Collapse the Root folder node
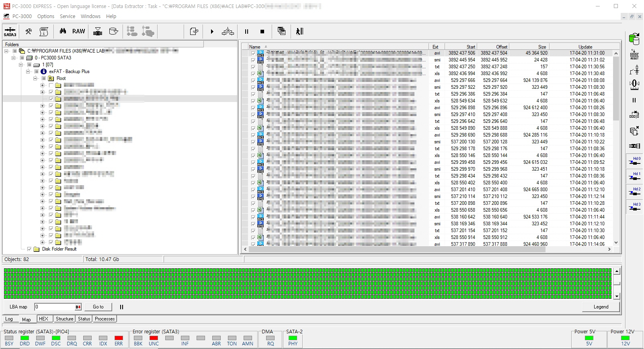 click(x=35, y=78)
